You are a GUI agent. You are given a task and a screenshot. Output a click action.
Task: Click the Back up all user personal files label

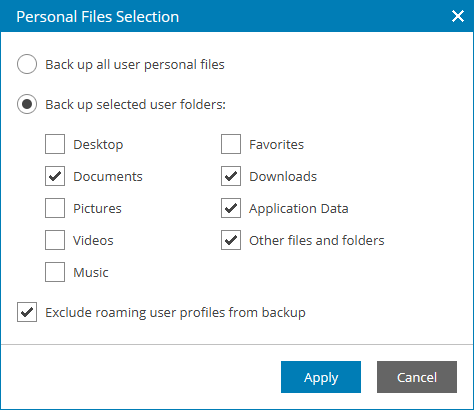pos(135,65)
